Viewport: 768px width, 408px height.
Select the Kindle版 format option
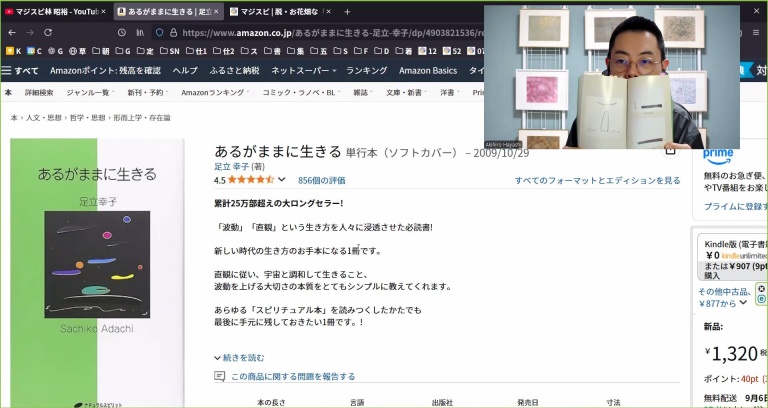click(x=732, y=257)
